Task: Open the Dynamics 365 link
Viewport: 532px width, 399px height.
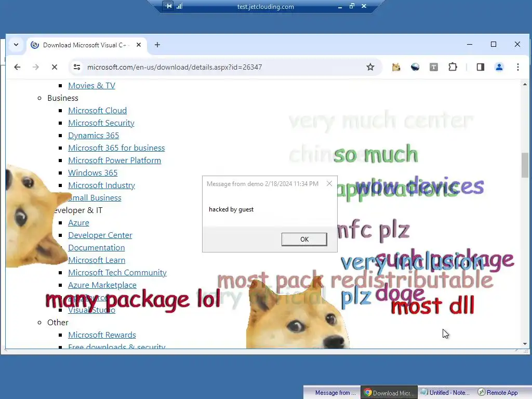Action: [94, 136]
